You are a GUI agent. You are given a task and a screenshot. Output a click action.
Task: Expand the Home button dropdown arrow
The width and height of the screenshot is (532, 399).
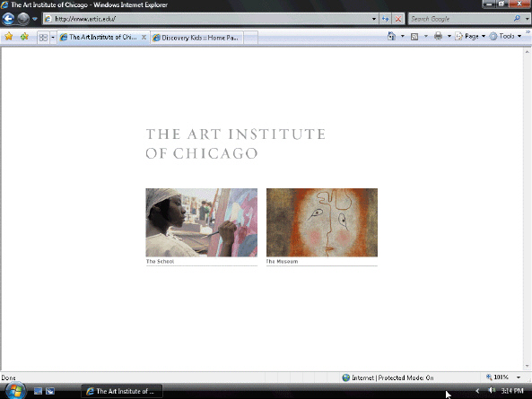click(x=403, y=36)
